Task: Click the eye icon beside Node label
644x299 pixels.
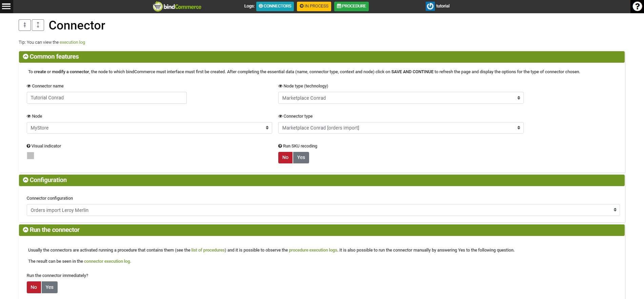Action: (29, 116)
